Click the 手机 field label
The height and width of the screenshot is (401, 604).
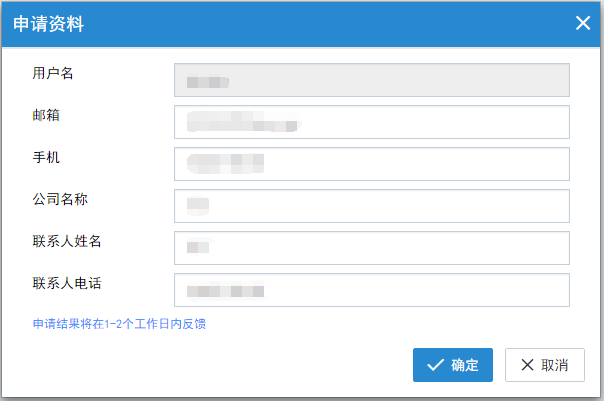(46, 157)
